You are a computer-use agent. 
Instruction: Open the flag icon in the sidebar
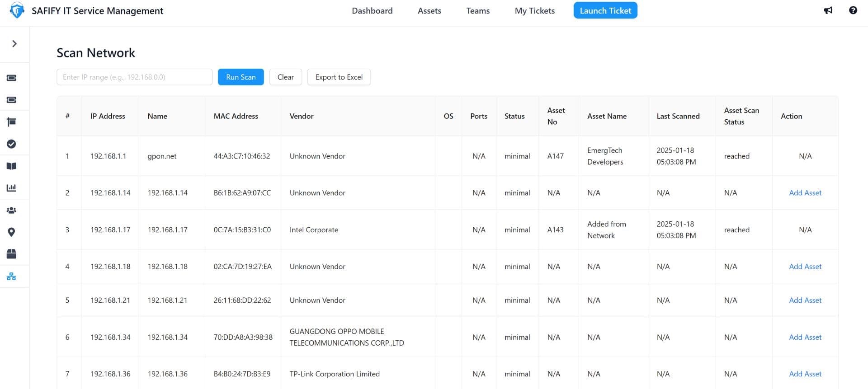tap(11, 122)
